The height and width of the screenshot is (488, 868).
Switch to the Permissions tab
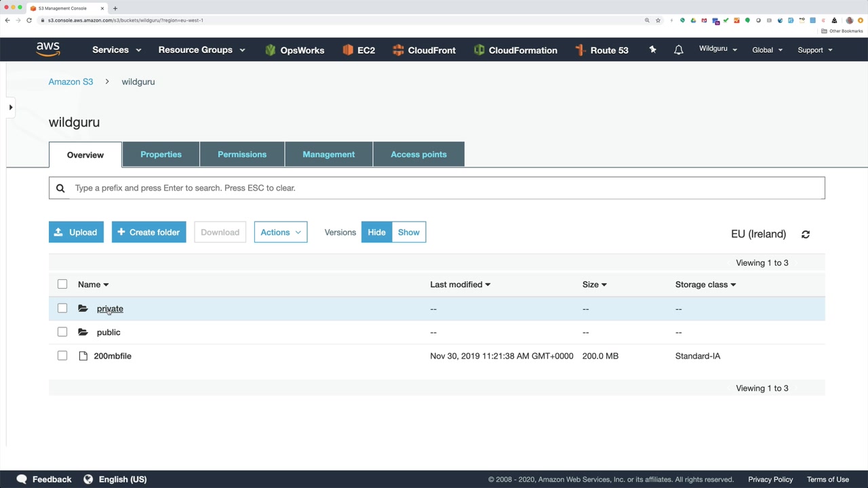[242, 155]
